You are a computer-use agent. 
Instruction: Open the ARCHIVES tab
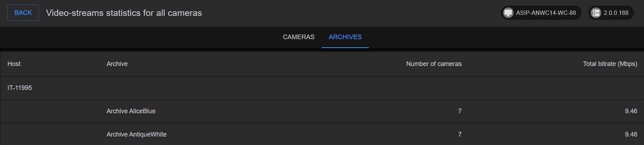(345, 37)
